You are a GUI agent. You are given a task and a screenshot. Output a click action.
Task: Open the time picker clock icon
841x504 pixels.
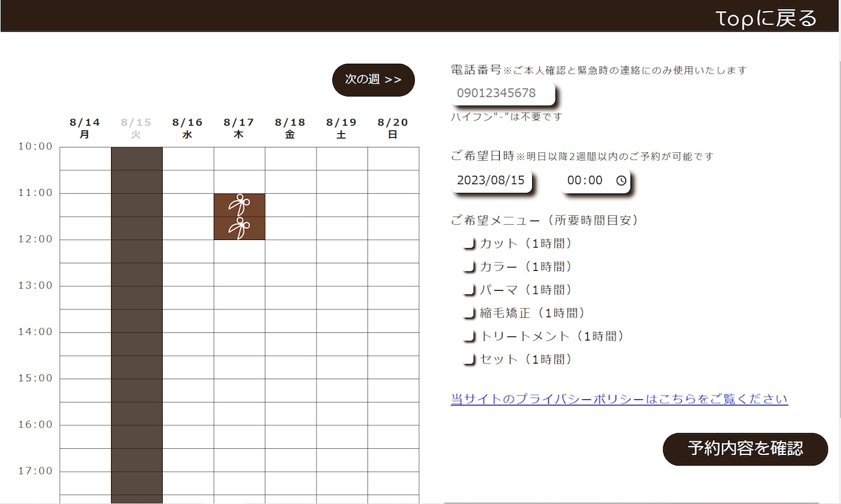[621, 181]
